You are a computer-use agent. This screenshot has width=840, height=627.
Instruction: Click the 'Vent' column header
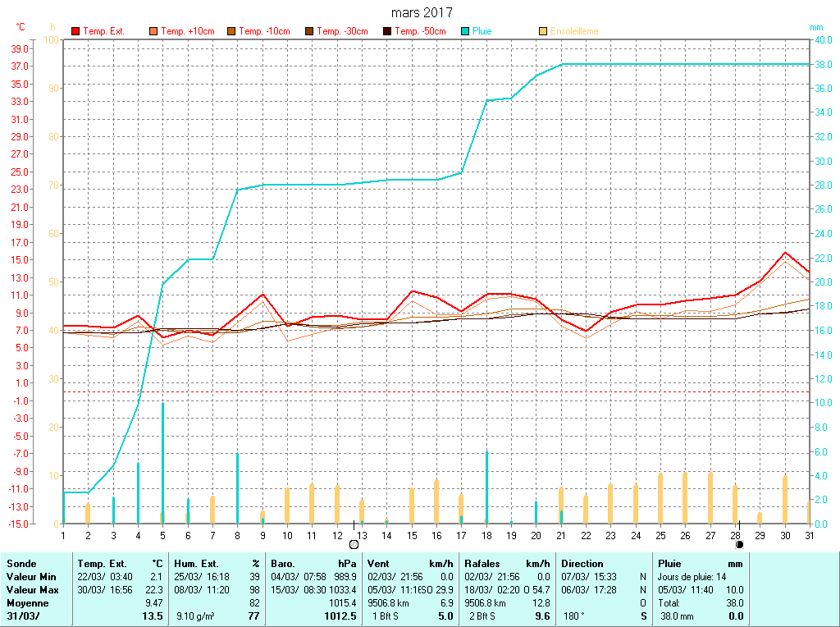pos(379,564)
